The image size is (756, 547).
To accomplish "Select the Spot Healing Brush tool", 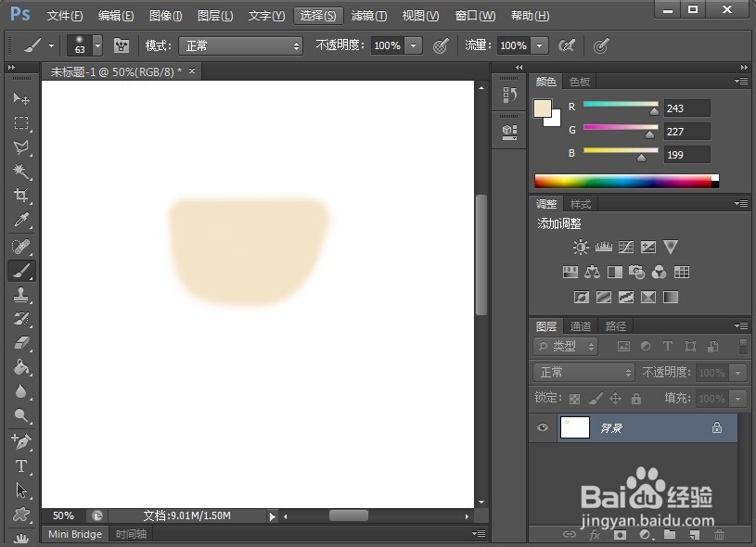I will tap(20, 247).
